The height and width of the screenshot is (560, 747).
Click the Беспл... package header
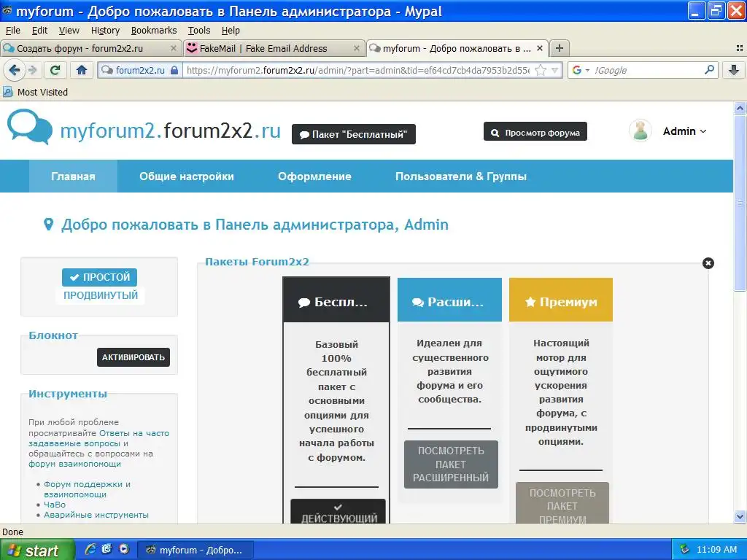[336, 300]
